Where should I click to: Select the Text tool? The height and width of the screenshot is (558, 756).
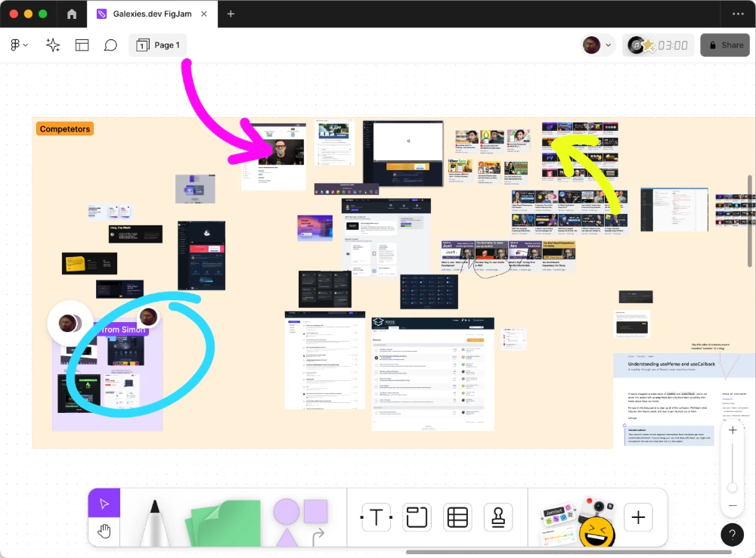coord(376,517)
